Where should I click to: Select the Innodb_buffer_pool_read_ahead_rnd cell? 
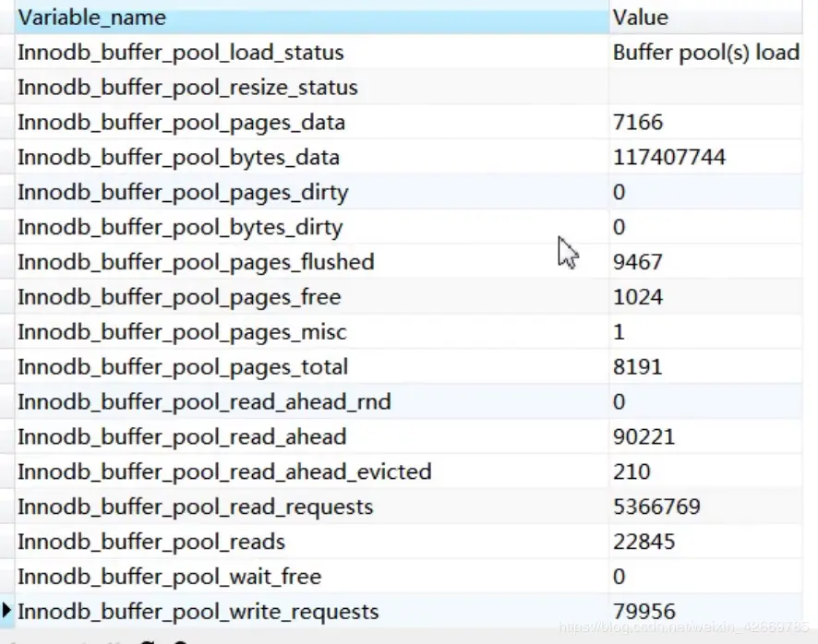pyautogui.click(x=312, y=401)
